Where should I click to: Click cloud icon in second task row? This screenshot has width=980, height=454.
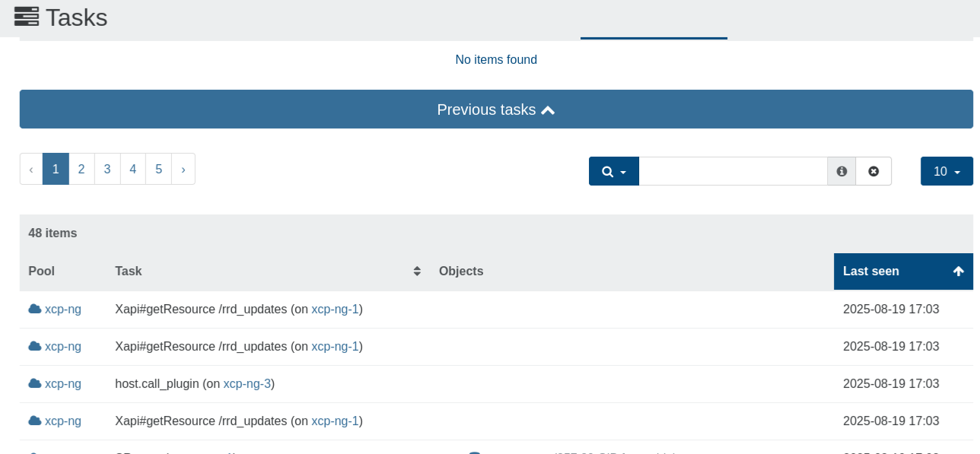[35, 346]
